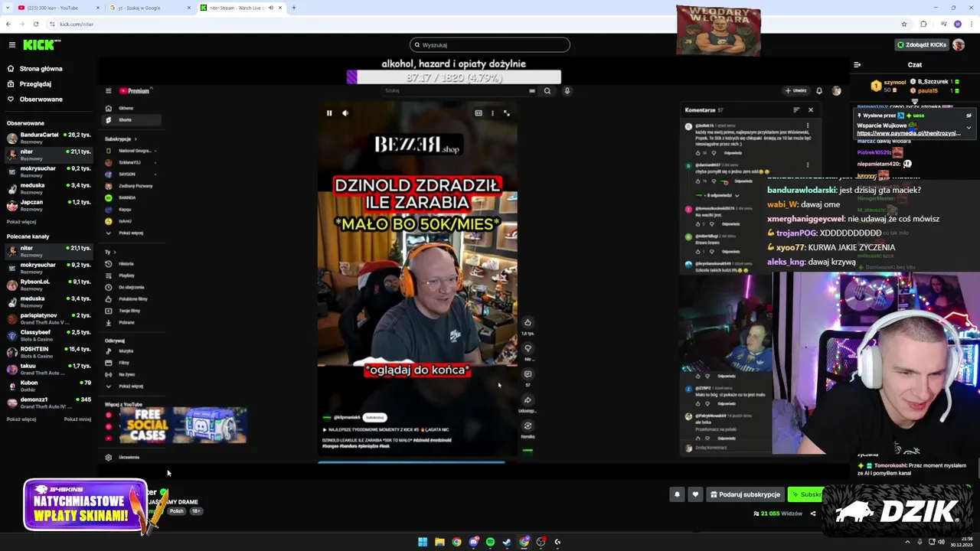Open parisplatynov recommended channel
This screenshot has height=551, width=980.
(x=49, y=318)
